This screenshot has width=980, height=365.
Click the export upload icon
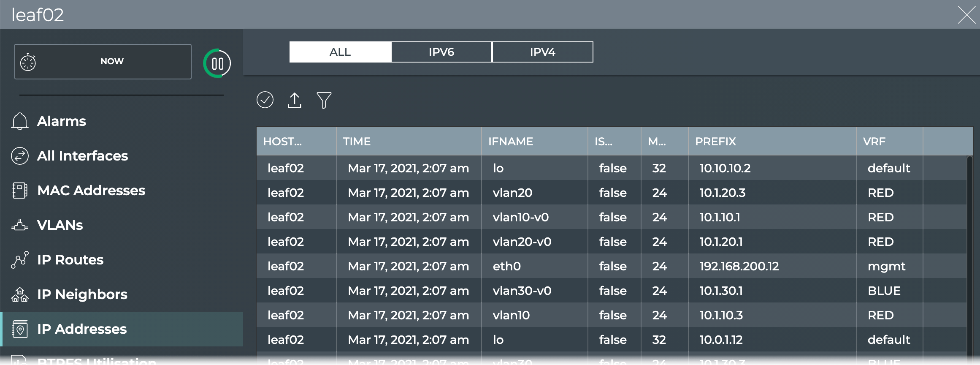click(295, 100)
